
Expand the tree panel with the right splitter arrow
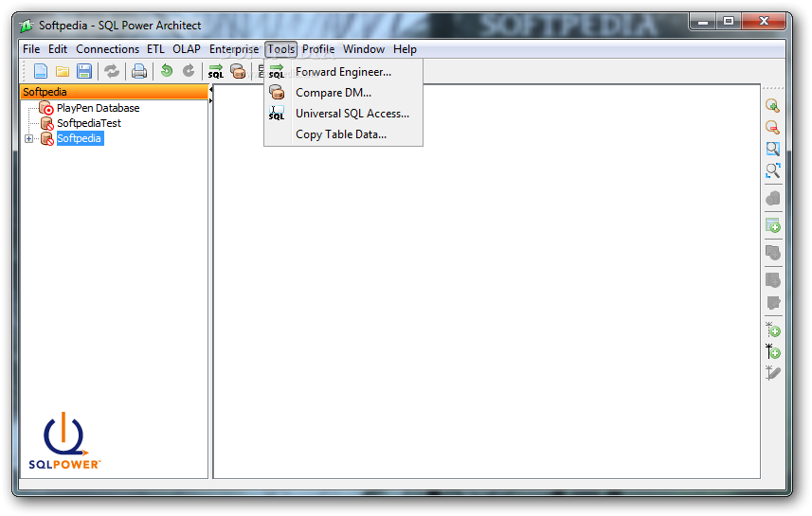[x=210, y=101]
